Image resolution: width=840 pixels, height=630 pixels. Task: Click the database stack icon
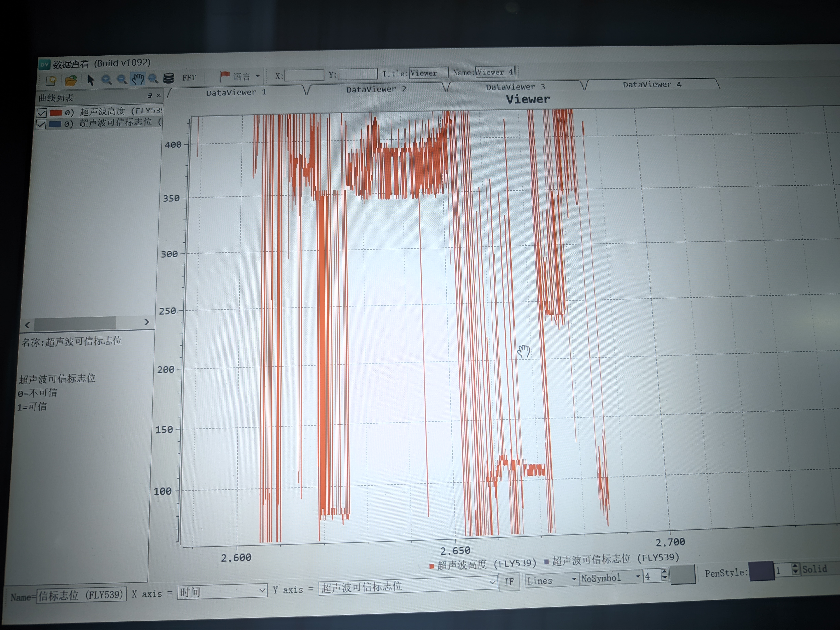(168, 78)
